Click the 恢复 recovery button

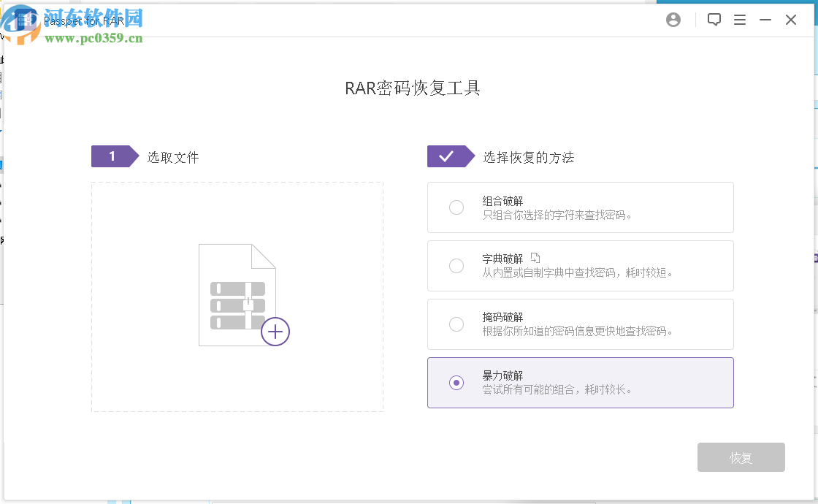(741, 457)
